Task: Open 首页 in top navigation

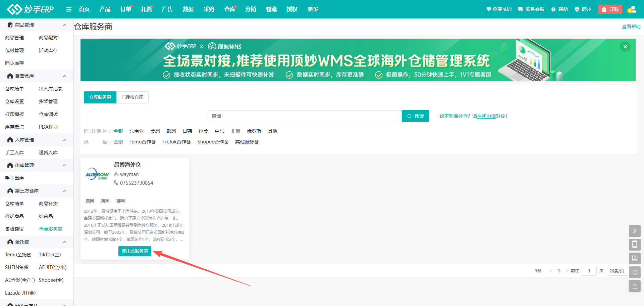Action: point(84,9)
